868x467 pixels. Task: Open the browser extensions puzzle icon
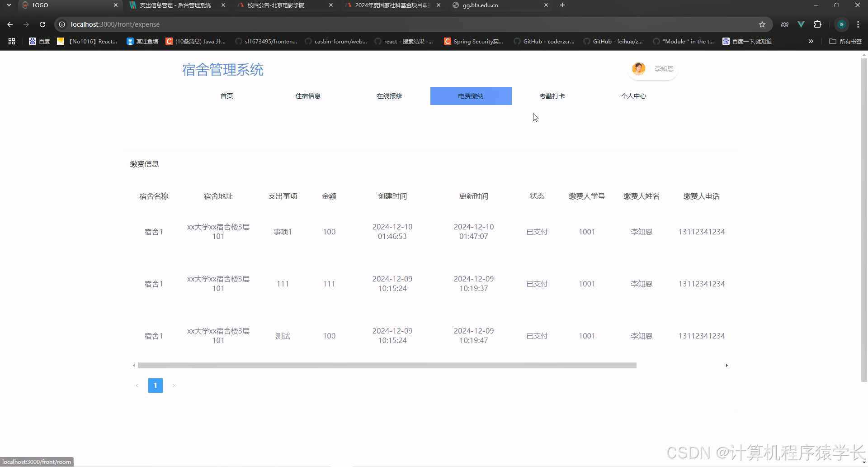coord(817,24)
